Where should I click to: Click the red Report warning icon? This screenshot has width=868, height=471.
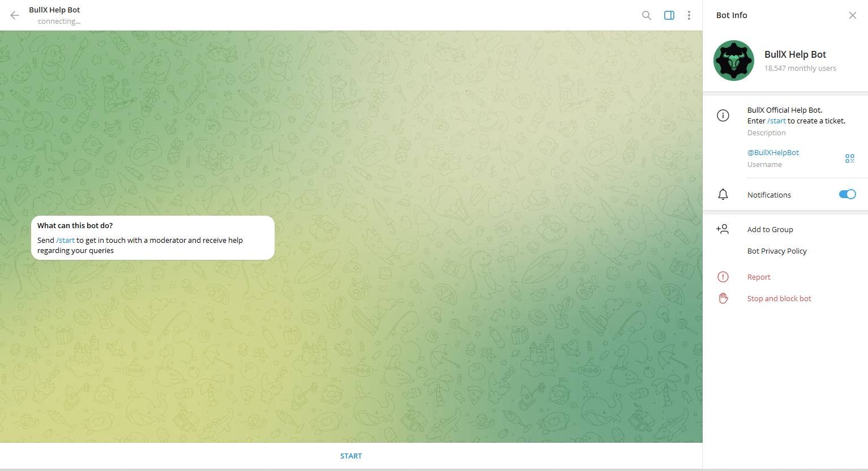pos(723,277)
